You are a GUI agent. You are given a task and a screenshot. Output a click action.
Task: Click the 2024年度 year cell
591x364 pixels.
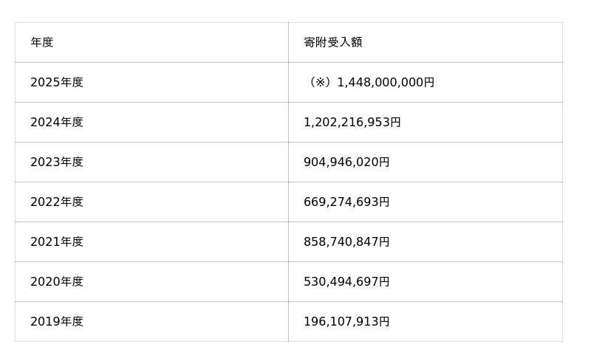[57, 123]
